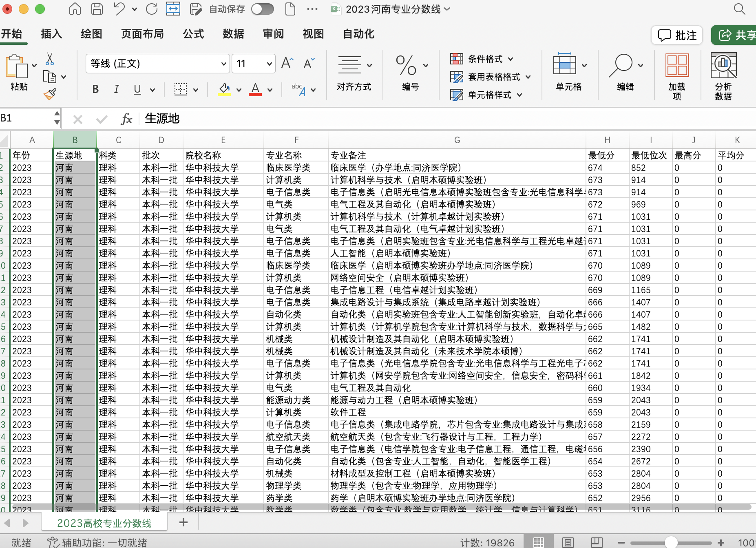
Task: Click the Name Box showing B1
Action: [x=27, y=118]
